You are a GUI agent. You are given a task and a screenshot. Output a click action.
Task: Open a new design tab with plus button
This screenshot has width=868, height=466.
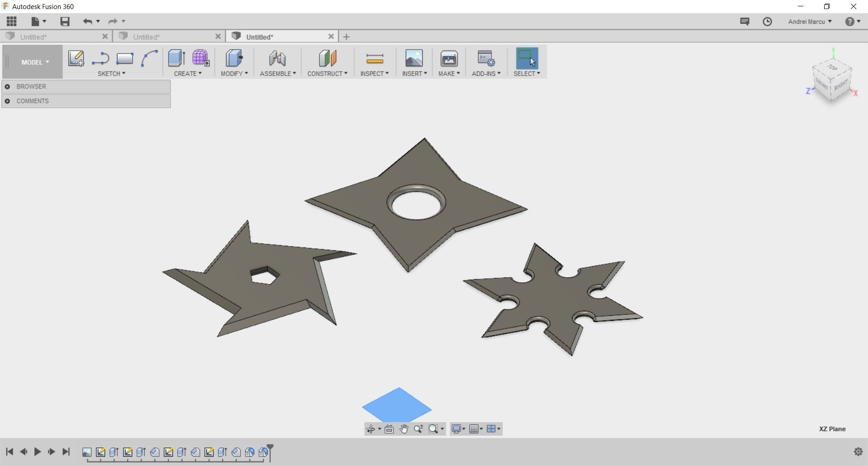click(346, 36)
